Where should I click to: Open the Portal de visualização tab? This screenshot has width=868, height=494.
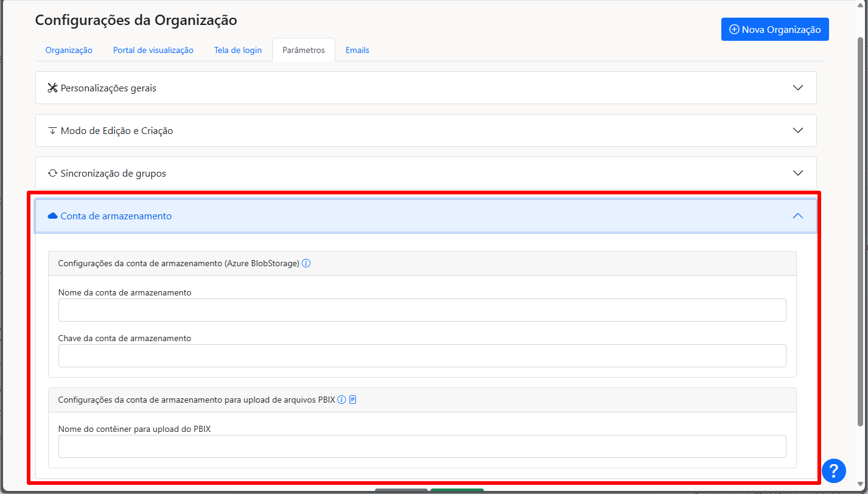pyautogui.click(x=153, y=50)
